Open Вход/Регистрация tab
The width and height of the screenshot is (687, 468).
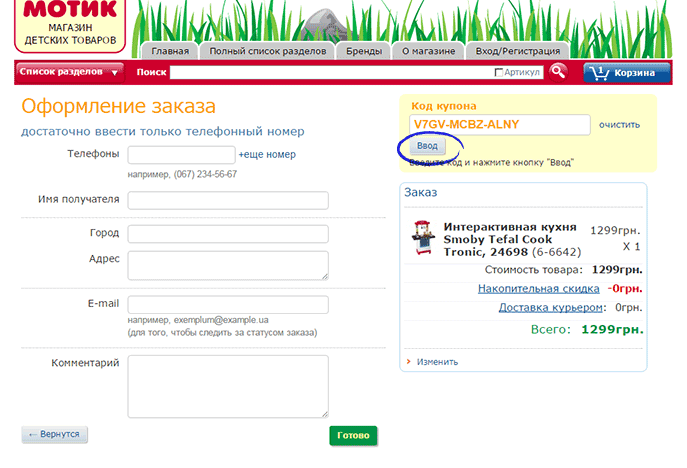tap(518, 51)
